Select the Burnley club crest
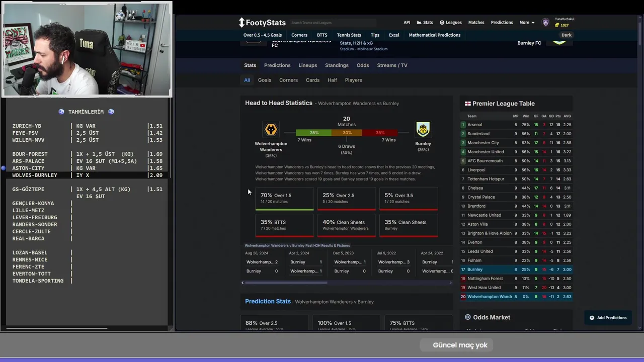Screen dimensions: 644x362 pos(423,130)
